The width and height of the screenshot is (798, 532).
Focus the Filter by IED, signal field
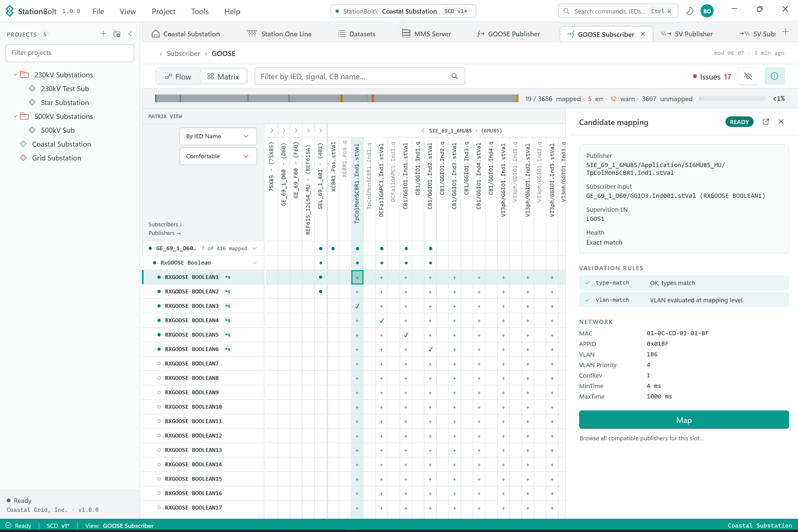point(360,76)
